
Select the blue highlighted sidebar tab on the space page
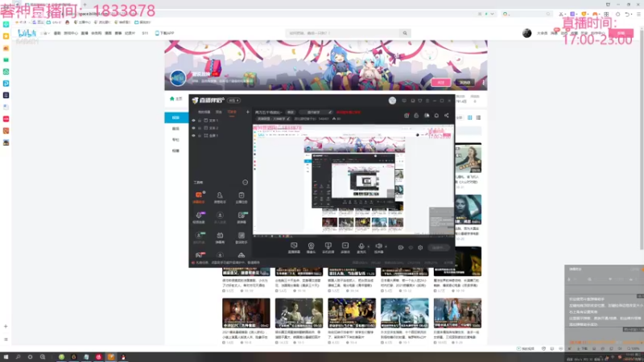(x=176, y=117)
